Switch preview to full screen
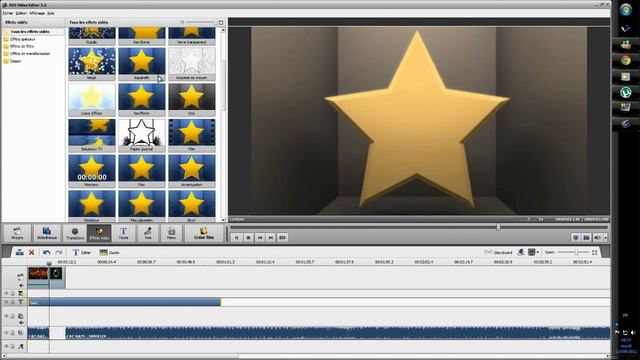640x360 pixels. tap(576, 238)
